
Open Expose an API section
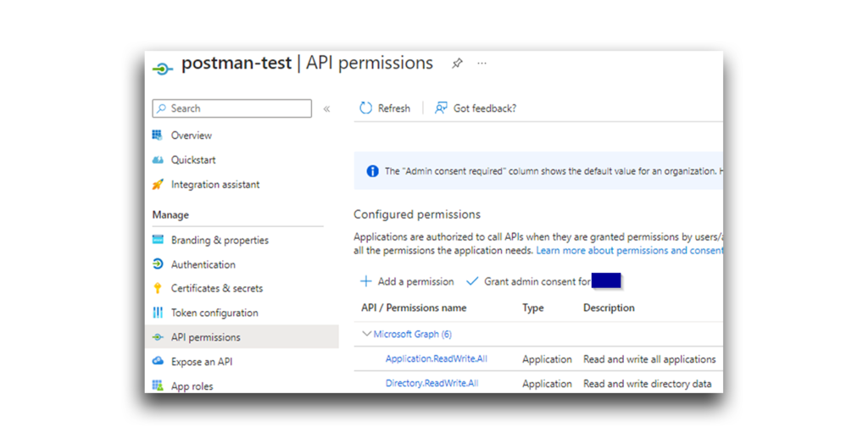click(x=202, y=362)
